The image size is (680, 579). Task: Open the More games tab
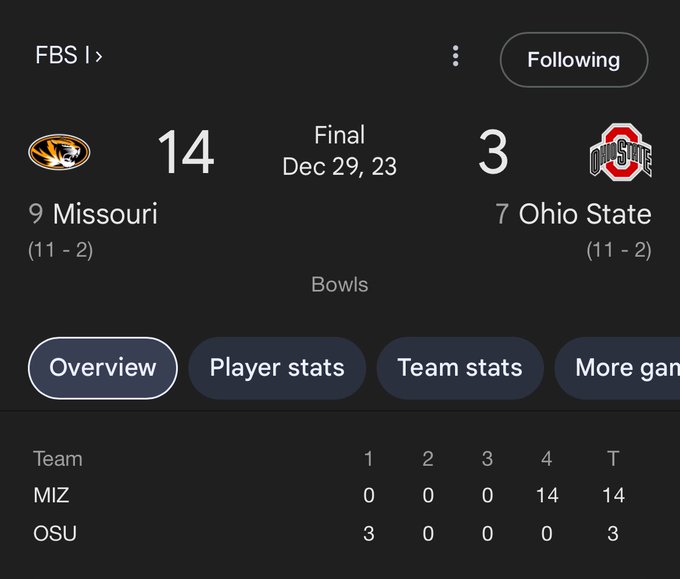618,368
